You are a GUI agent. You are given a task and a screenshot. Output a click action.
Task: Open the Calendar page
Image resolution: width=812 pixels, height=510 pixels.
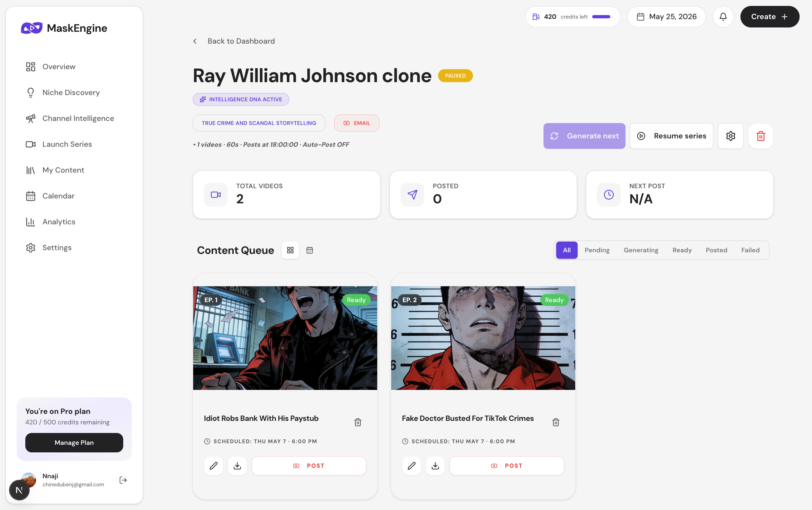click(74, 196)
